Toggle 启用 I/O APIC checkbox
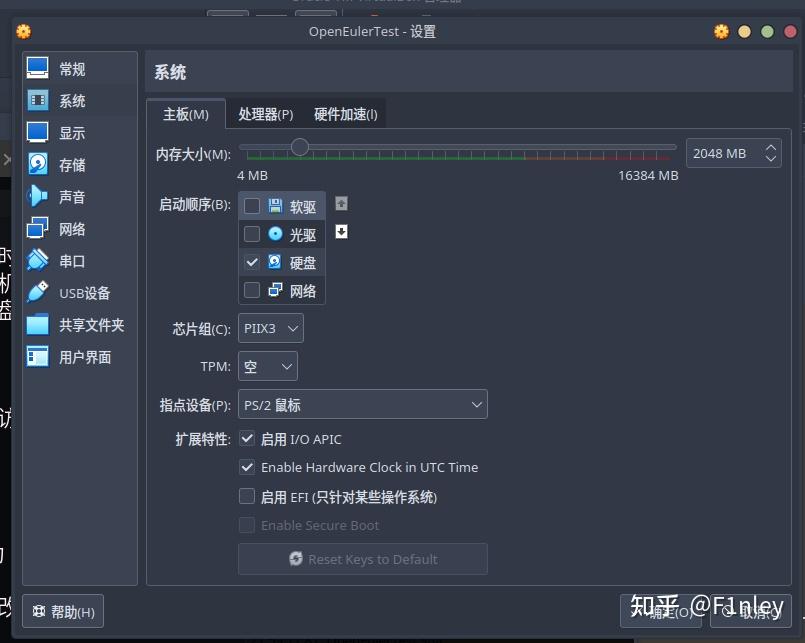The width and height of the screenshot is (805, 643). (247, 439)
